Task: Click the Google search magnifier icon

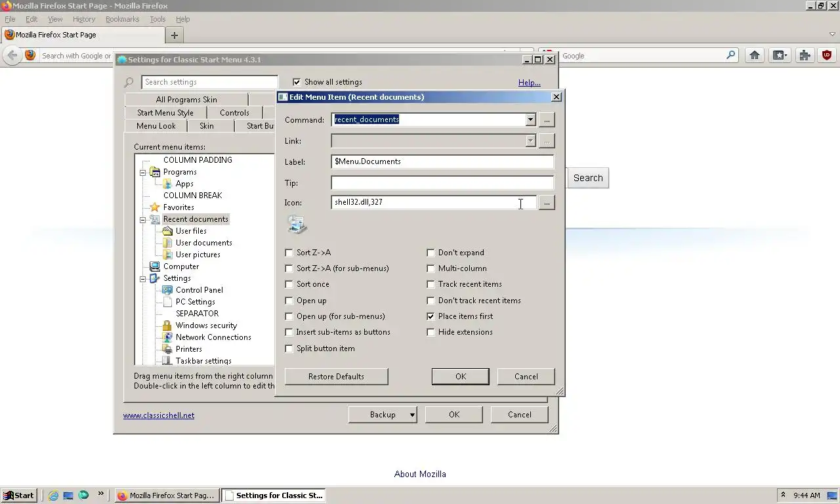Action: coord(731,56)
